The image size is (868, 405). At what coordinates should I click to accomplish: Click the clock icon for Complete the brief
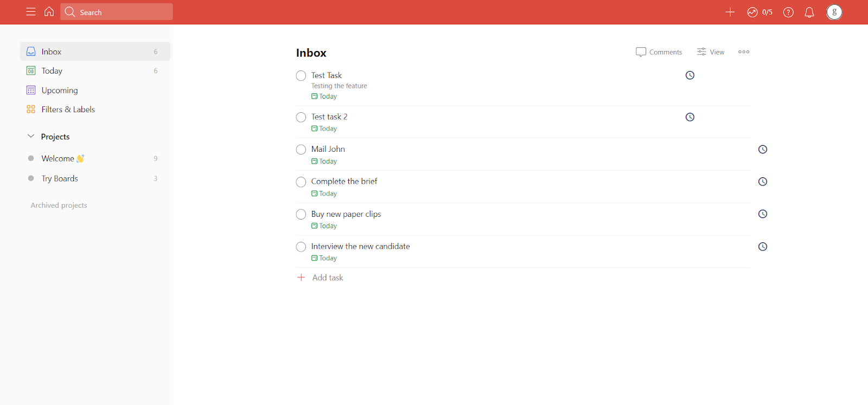[763, 182]
